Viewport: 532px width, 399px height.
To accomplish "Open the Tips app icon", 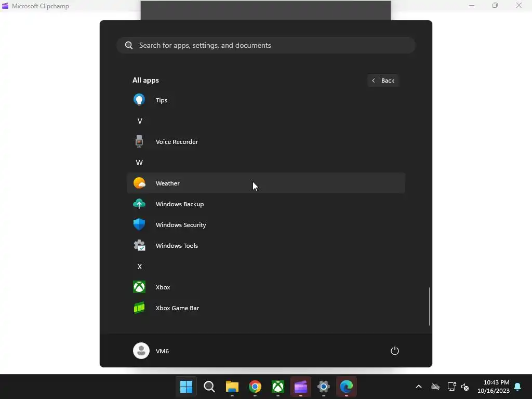I will [x=139, y=100].
